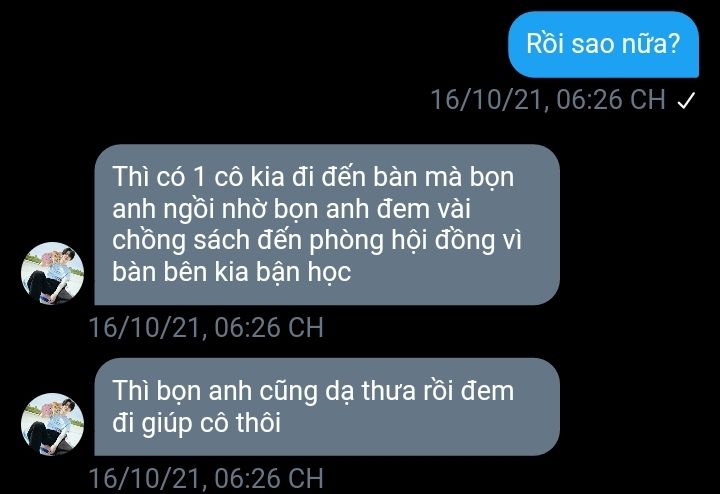Viewport: 720px width, 494px height.
Task: Click the timestamp below the 'bàn bên kia bận học' message
Action: [x=206, y=327]
